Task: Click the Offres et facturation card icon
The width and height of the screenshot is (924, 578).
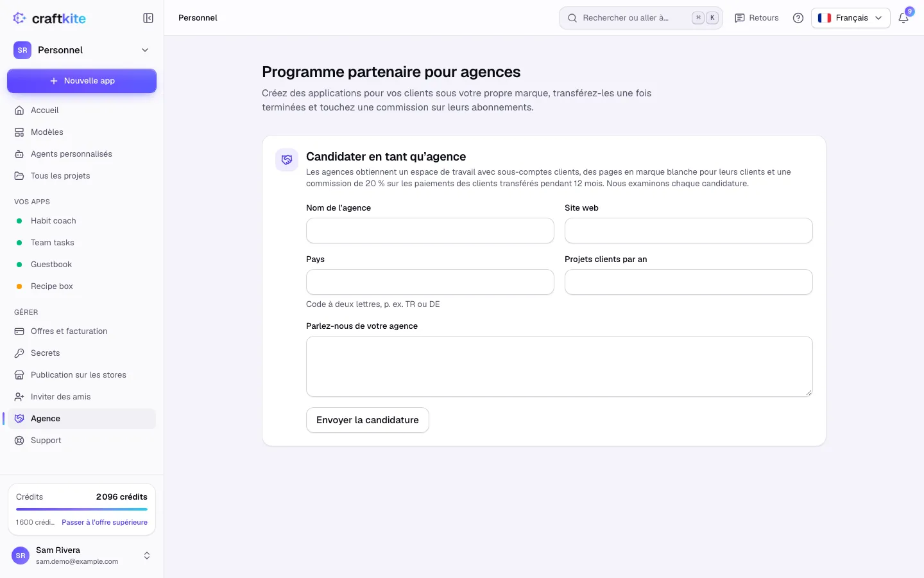Action: [19, 331]
